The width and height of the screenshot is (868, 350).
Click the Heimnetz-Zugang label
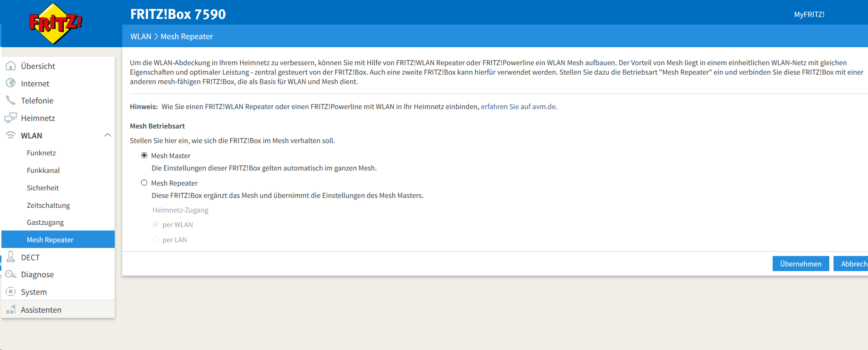(x=180, y=210)
